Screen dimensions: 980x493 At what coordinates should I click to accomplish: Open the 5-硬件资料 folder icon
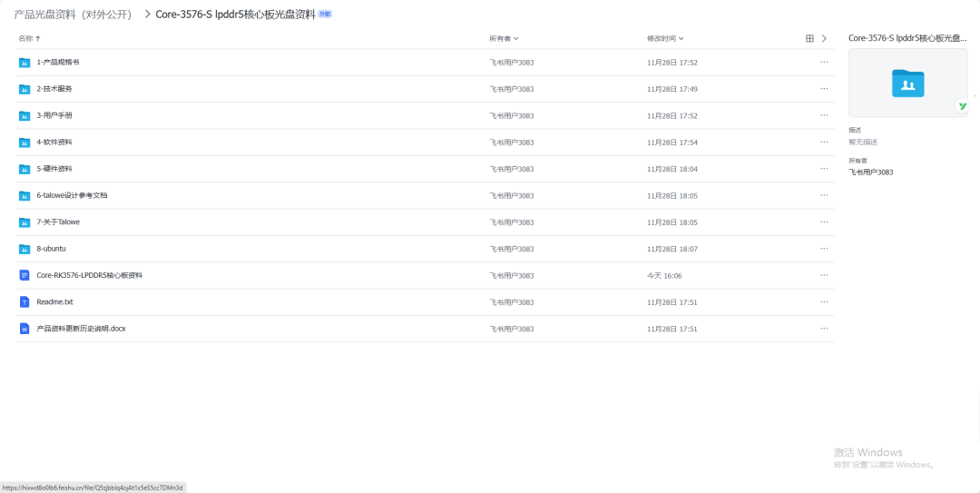[x=24, y=169]
